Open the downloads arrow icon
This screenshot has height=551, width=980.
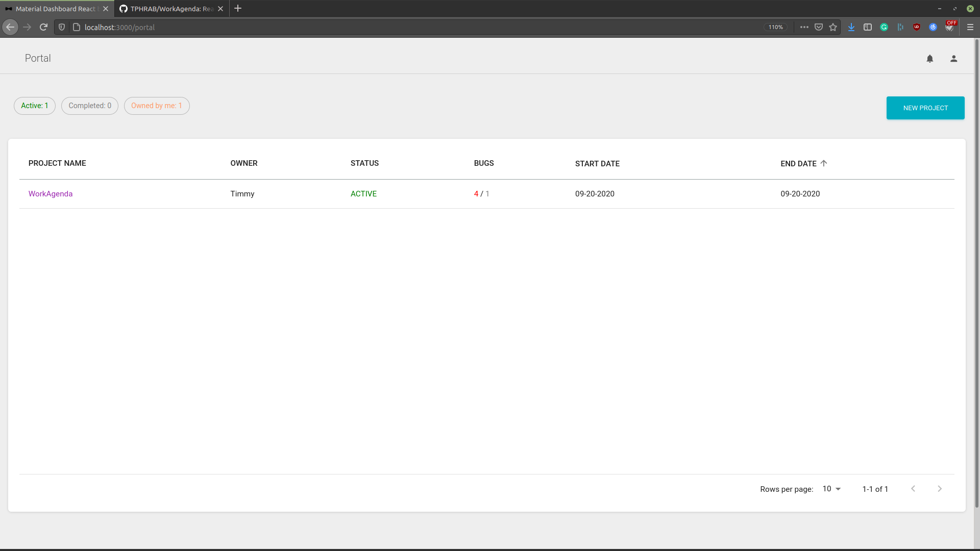851,27
